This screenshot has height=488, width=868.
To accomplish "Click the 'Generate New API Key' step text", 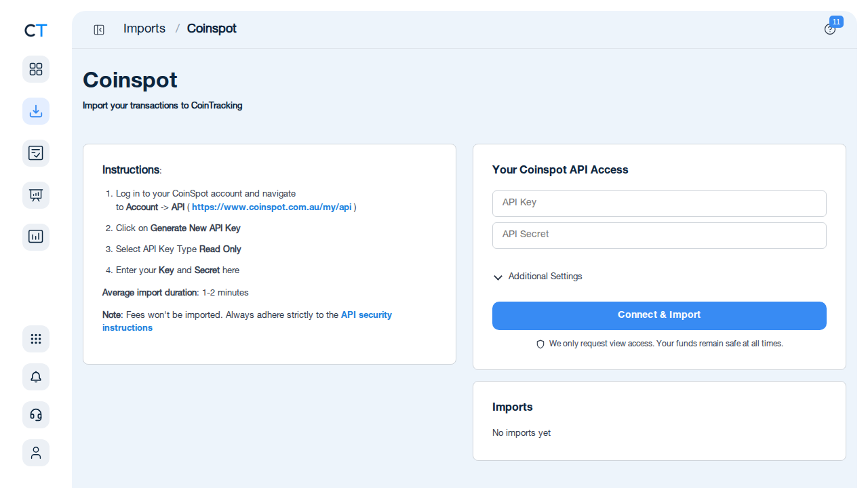I will click(195, 228).
